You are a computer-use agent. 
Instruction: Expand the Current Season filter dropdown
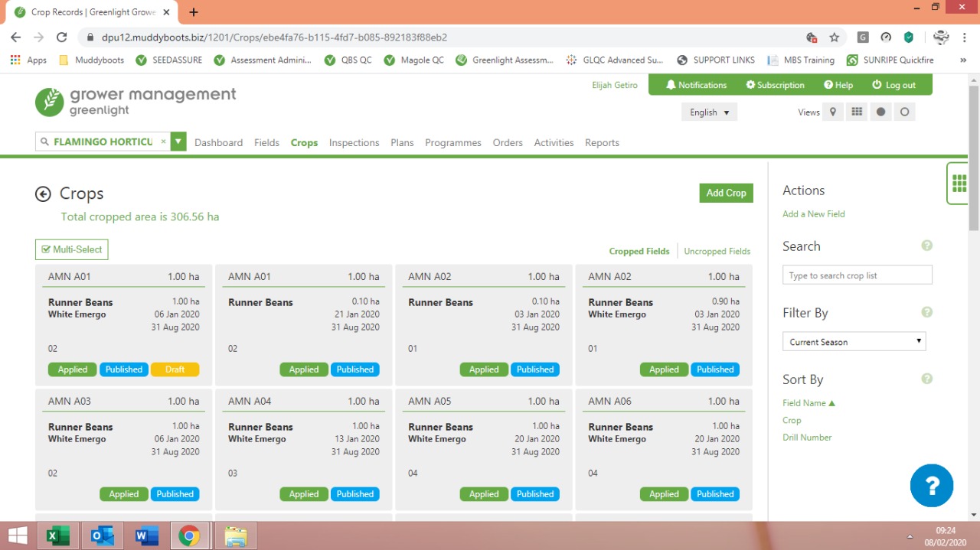point(854,342)
